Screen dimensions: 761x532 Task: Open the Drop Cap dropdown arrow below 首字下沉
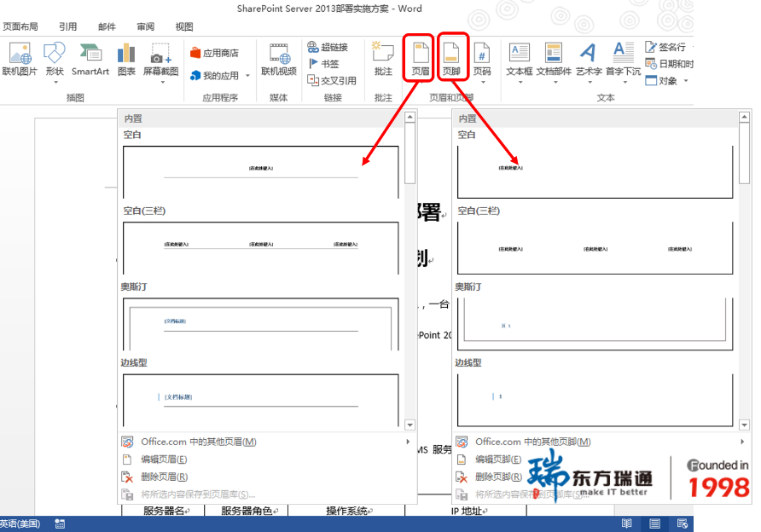(x=625, y=83)
